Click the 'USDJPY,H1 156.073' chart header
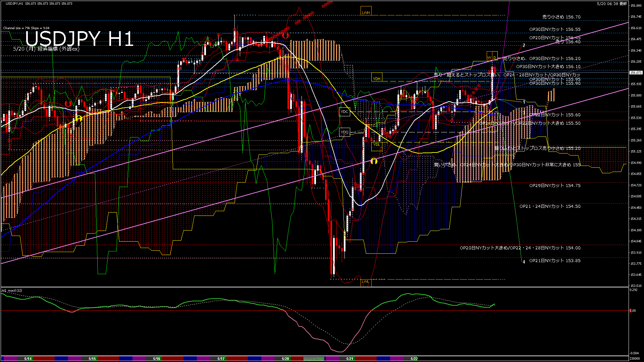The height and width of the screenshot is (362, 644). pos(39,3)
